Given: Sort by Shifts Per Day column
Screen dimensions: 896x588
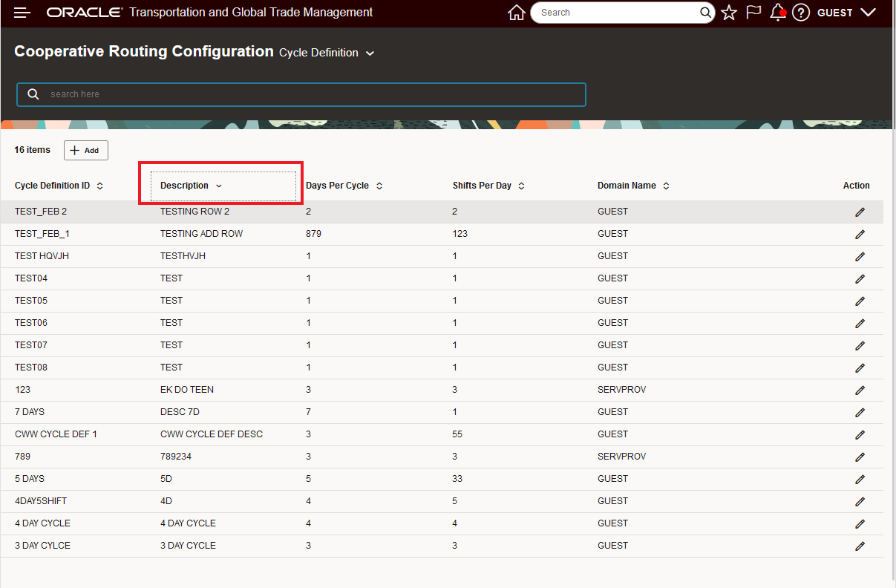Looking at the screenshot, I should (488, 186).
